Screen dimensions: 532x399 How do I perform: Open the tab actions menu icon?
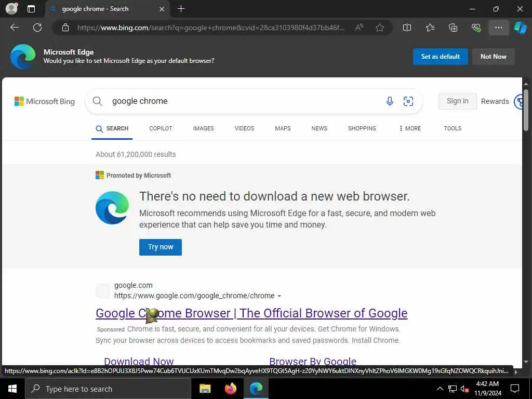coord(31,9)
